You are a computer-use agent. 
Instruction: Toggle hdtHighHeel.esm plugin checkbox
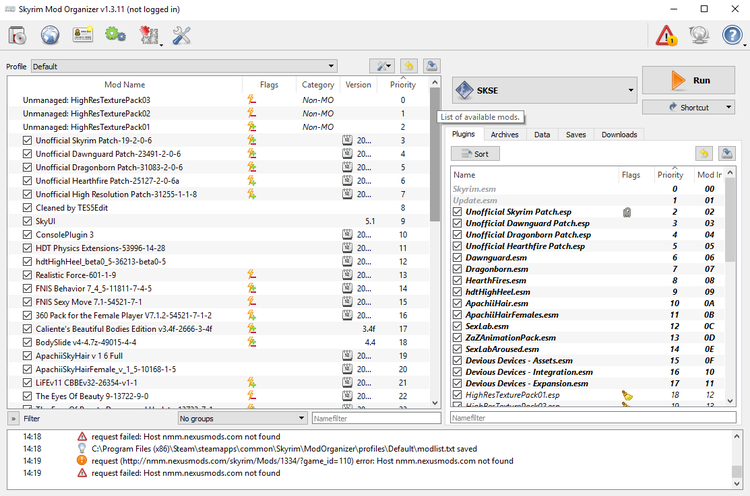(457, 292)
